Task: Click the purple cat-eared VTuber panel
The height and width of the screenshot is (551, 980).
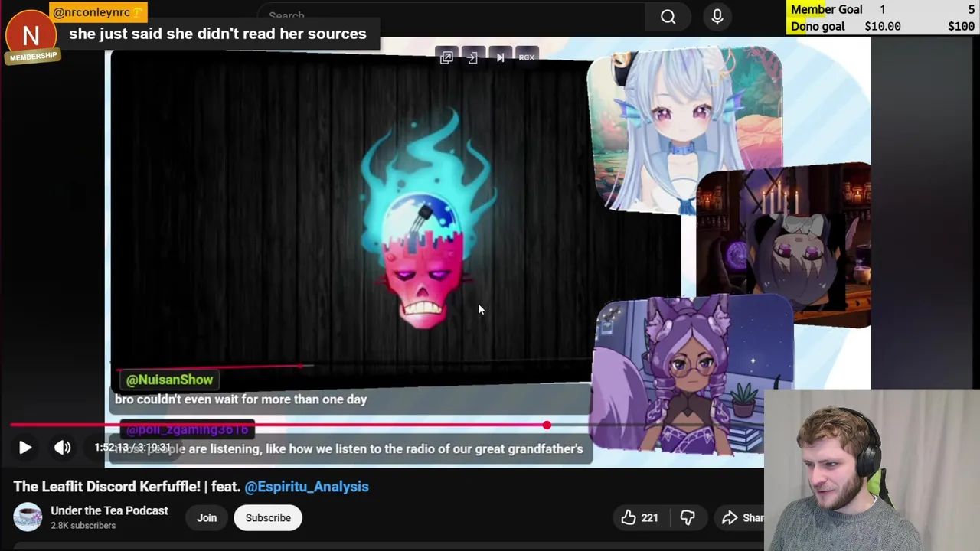Action: (x=693, y=375)
